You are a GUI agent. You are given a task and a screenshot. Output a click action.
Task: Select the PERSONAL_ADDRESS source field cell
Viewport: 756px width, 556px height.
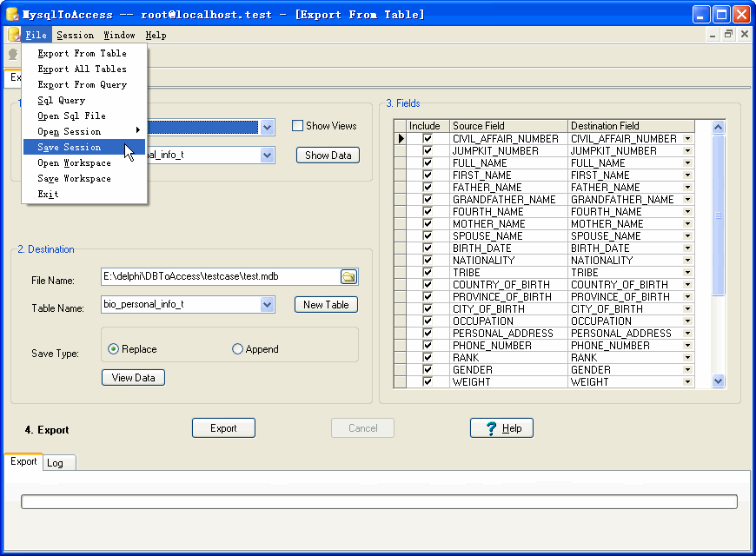508,334
